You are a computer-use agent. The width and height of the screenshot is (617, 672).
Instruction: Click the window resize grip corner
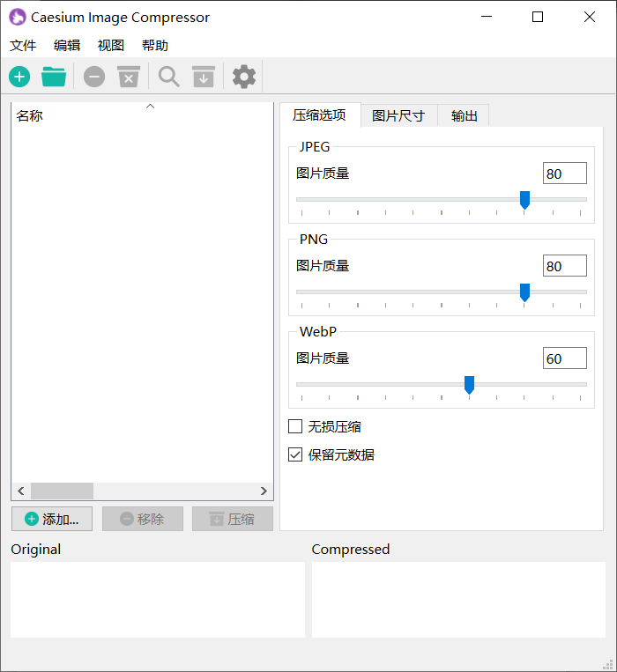tap(608, 664)
